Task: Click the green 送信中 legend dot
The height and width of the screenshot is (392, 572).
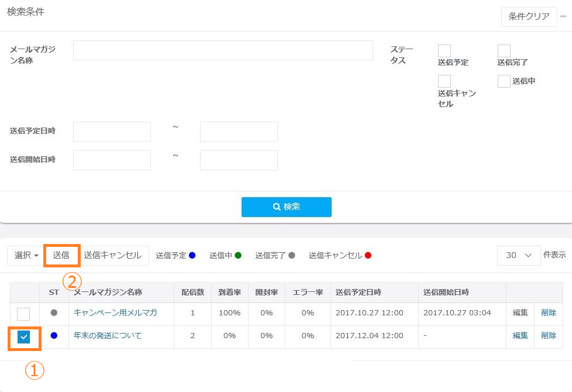Action: 237,256
